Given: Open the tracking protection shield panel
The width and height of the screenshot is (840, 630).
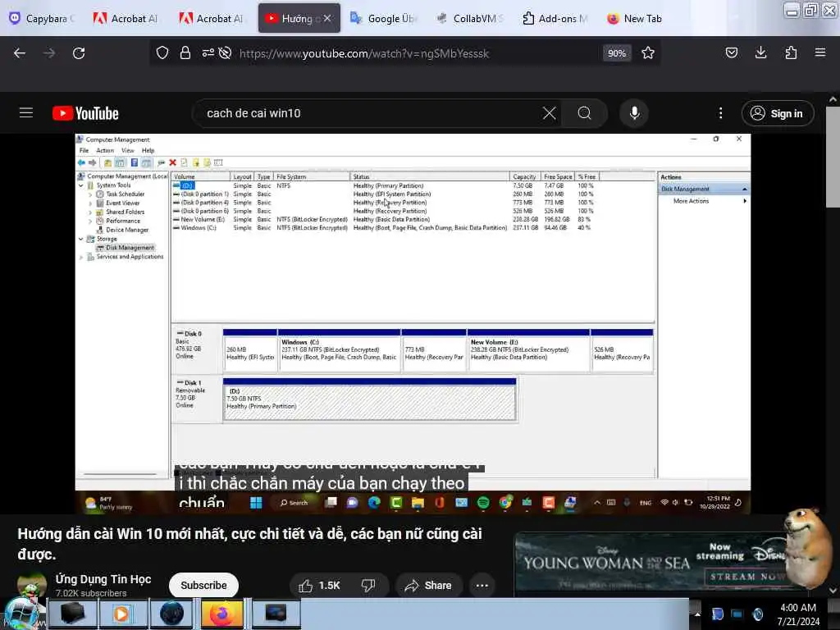Looking at the screenshot, I should point(162,53).
